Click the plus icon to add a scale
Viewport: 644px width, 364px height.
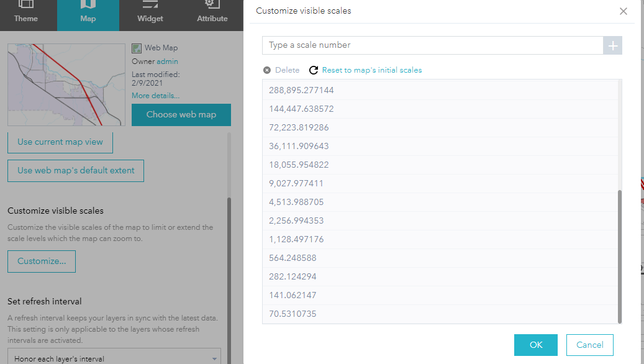(x=612, y=45)
